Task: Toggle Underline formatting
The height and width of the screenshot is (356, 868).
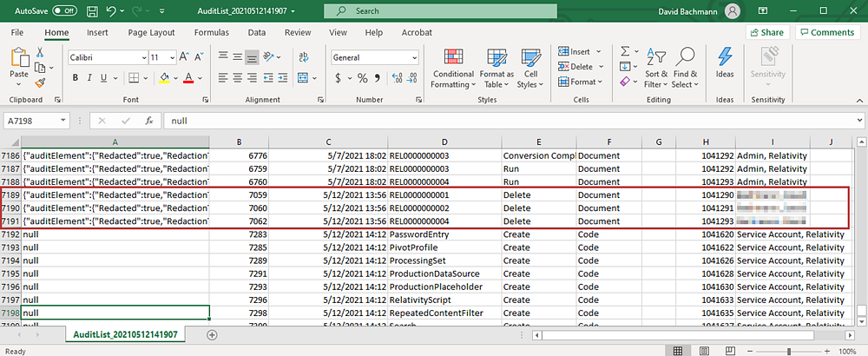Action: click(105, 78)
